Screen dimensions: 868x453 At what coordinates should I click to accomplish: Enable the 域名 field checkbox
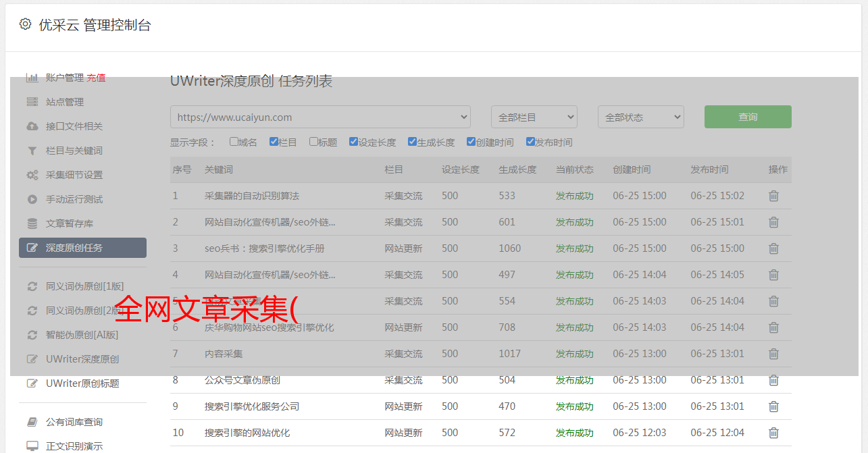[234, 142]
